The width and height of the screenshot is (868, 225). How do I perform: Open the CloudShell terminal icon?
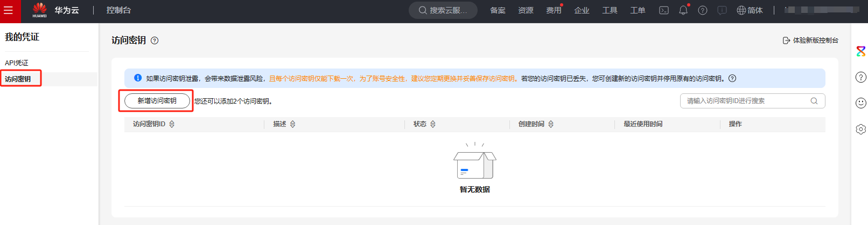(664, 10)
